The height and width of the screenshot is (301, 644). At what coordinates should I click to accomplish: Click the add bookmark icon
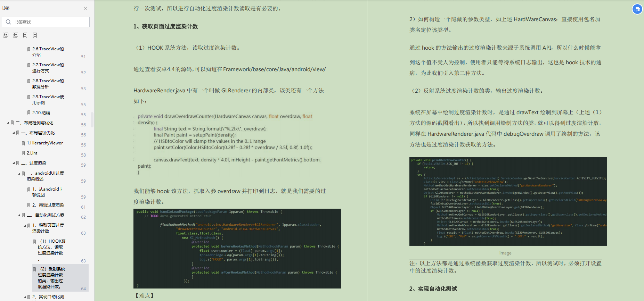(25, 35)
